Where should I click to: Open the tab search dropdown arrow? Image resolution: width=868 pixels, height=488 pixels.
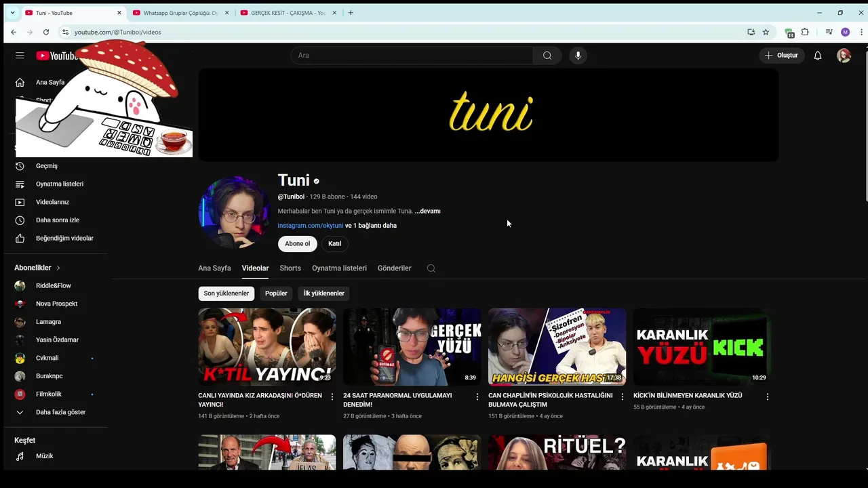pos(12,13)
